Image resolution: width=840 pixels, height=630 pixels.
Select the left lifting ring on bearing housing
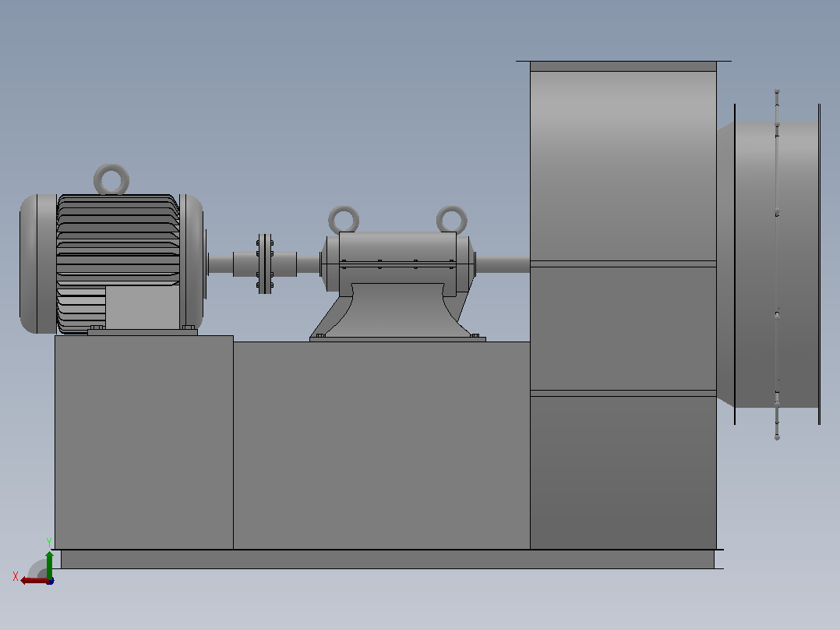coord(344,219)
